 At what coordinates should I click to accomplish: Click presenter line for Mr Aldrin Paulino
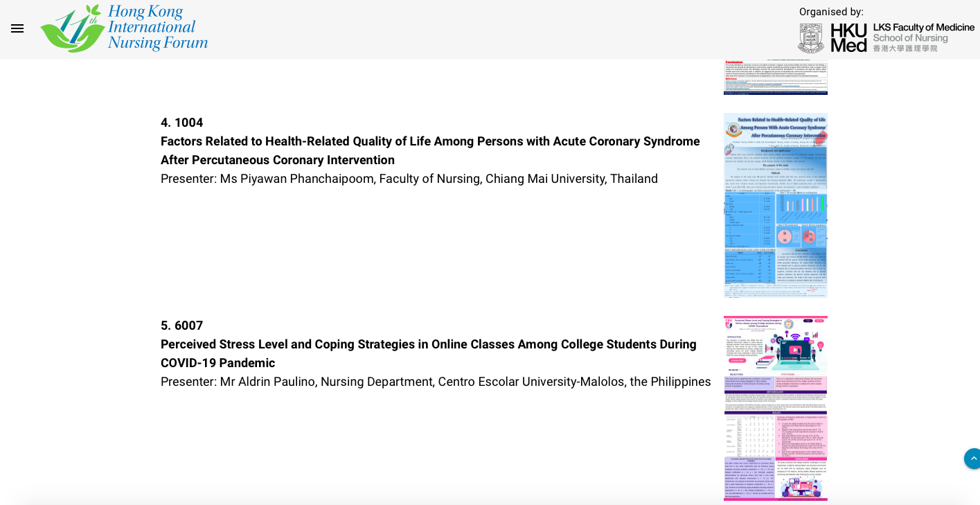pyautogui.click(x=436, y=382)
